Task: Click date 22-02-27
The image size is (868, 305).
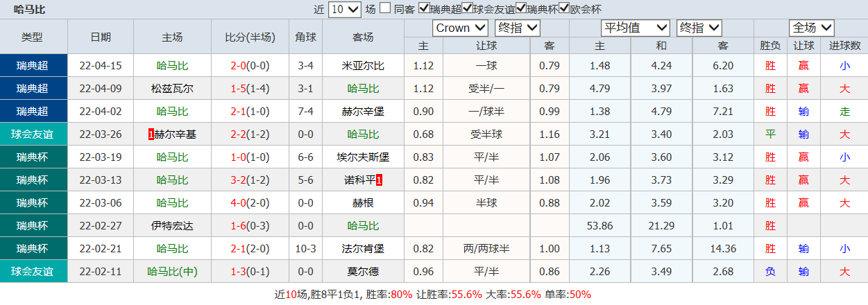Action: [x=101, y=226]
